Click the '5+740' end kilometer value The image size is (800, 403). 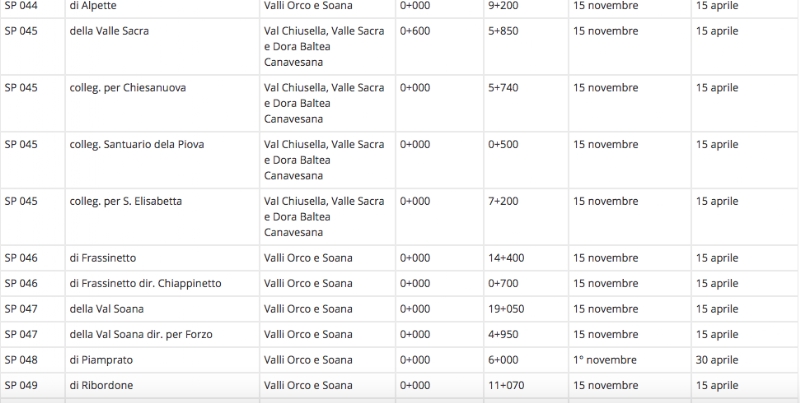pos(503,88)
